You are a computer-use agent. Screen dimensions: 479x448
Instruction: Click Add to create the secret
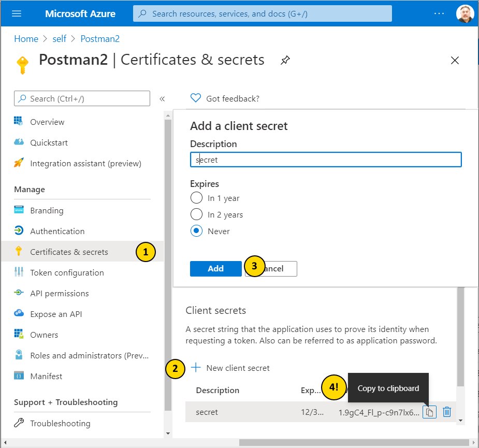click(x=215, y=268)
